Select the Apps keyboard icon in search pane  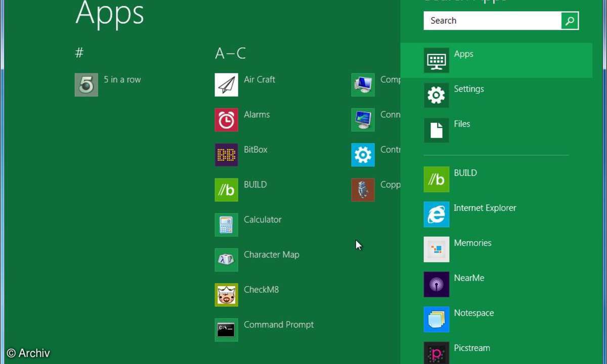click(x=436, y=60)
